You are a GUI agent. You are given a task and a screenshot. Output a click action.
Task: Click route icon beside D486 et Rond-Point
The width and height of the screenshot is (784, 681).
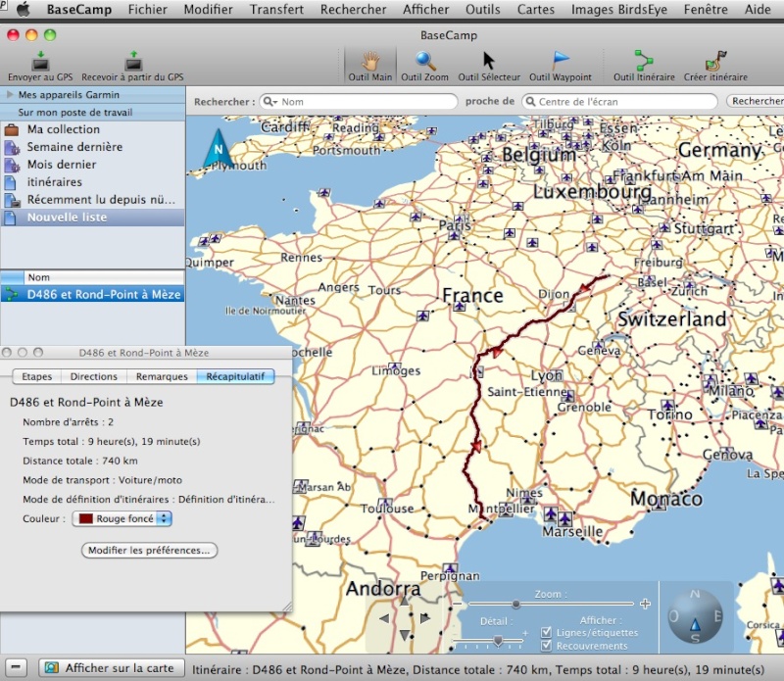tap(11, 295)
